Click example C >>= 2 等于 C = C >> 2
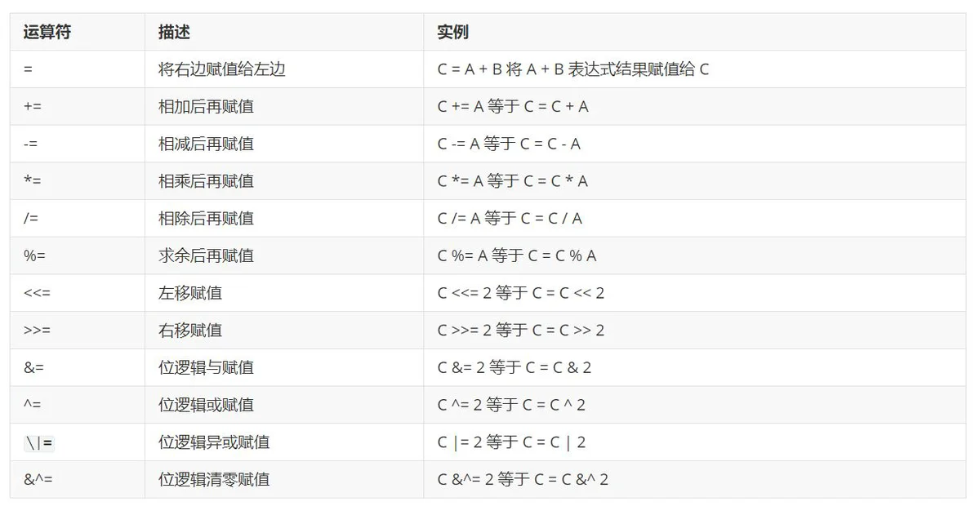Viewport: 980px width, 515px height. 521,331
